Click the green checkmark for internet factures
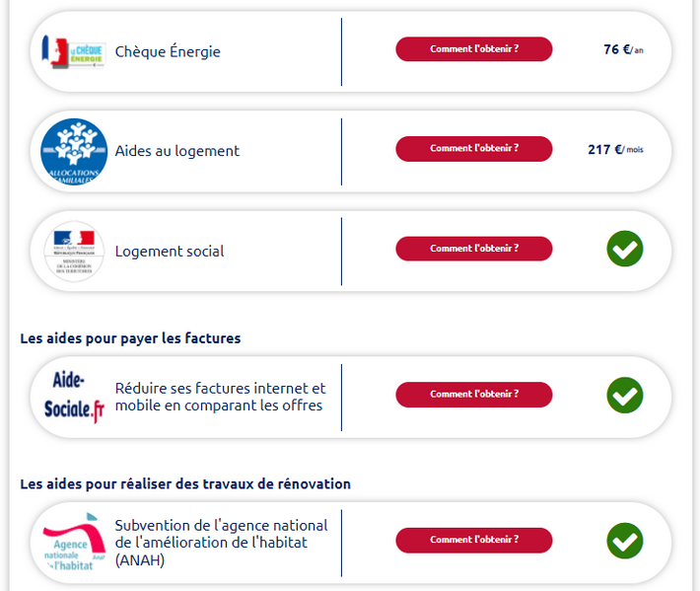The height and width of the screenshot is (591, 700). (x=624, y=395)
